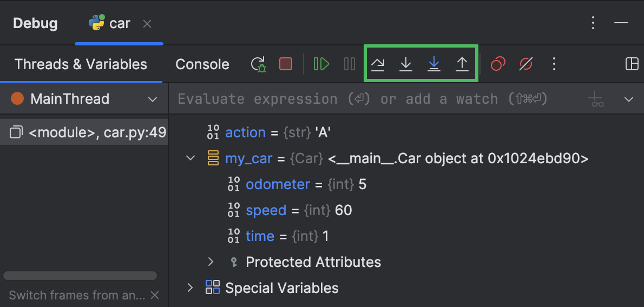The image size is (644, 307).
Task: Click the Step Into icon
Action: click(x=406, y=64)
